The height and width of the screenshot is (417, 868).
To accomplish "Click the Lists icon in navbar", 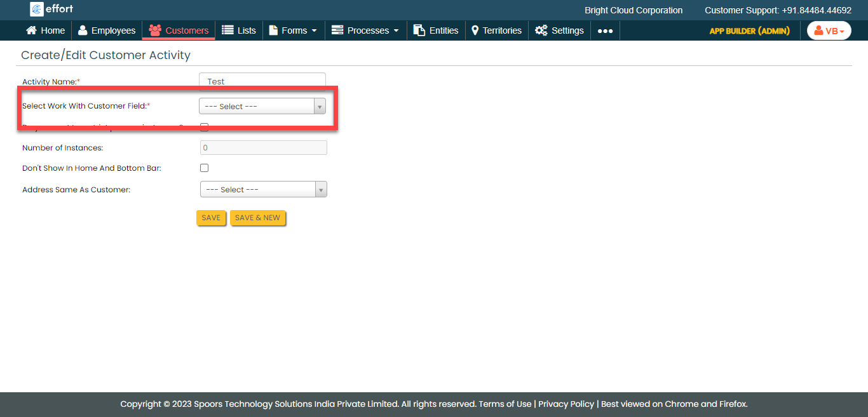I will click(x=227, y=30).
